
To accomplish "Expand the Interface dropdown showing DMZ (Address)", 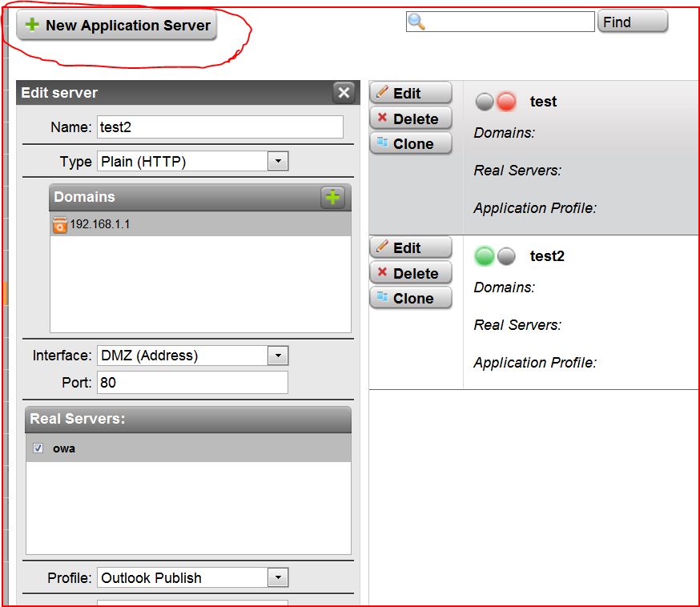I will point(277,356).
